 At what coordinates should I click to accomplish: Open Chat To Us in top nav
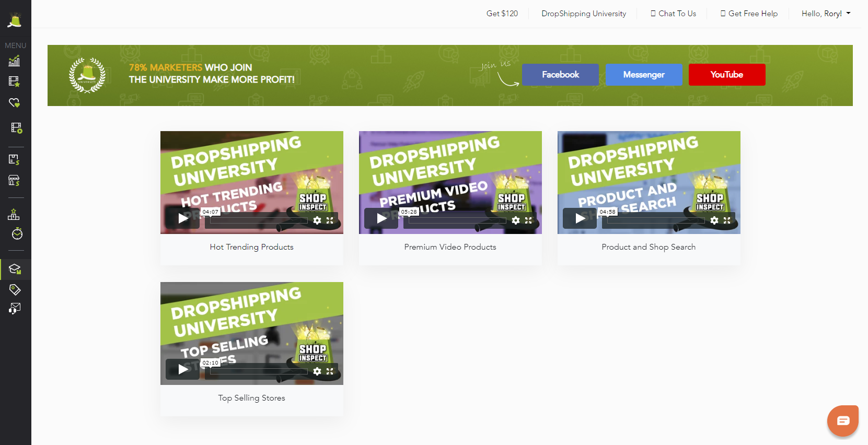coord(673,14)
